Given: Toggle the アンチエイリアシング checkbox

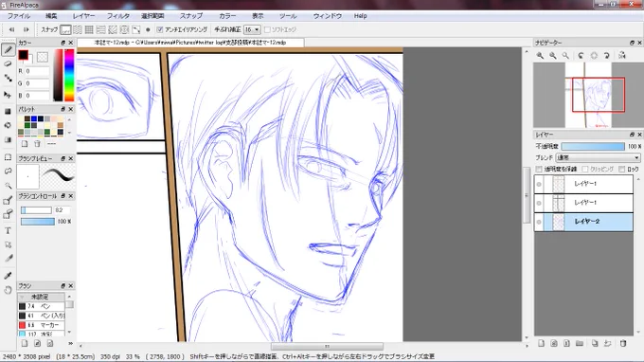Looking at the screenshot, I should click(160, 29).
